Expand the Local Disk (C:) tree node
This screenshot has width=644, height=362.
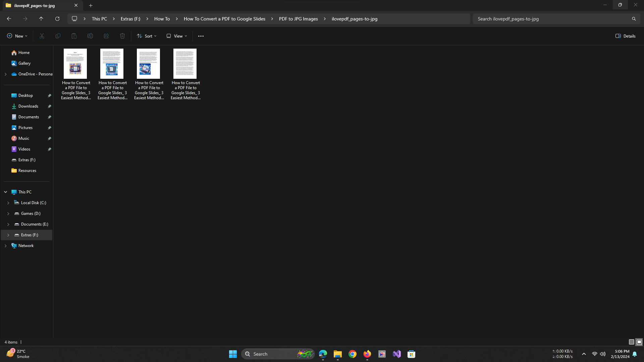point(8,203)
